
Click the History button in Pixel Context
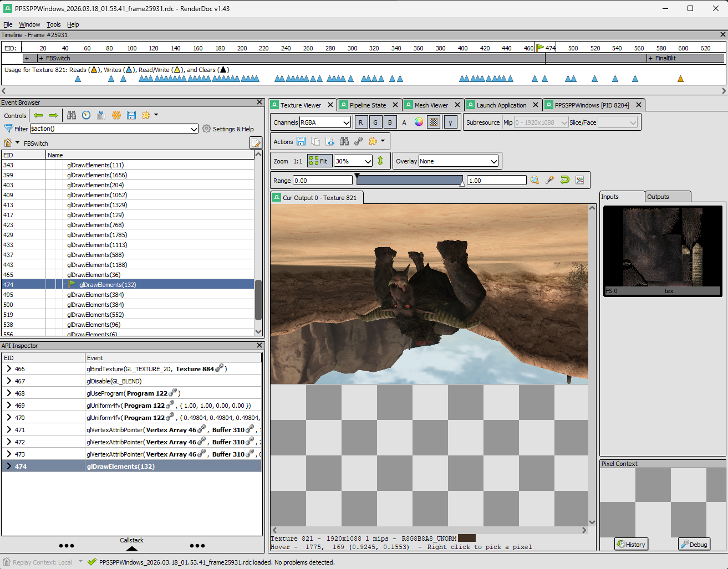[631, 545]
